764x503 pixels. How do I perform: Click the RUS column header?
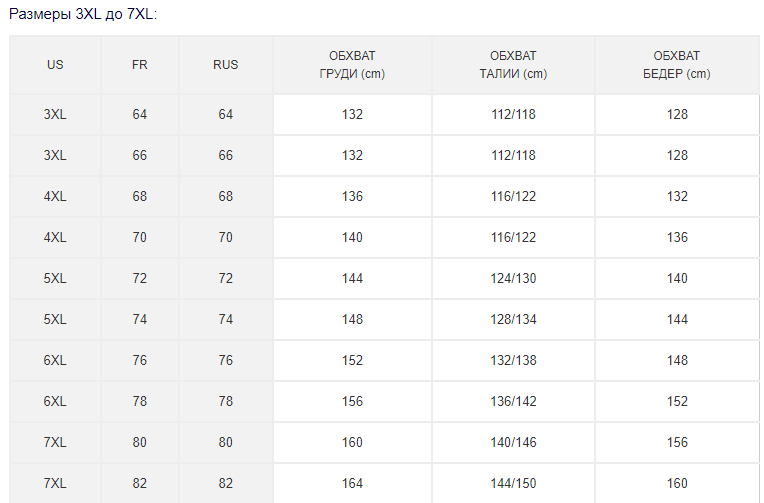click(226, 65)
